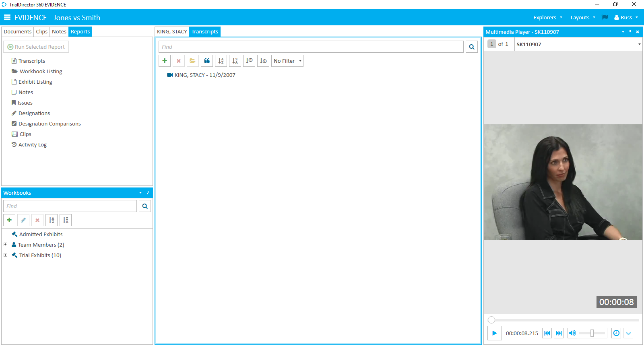
Task: Click the delete transcript red X
Action: click(x=179, y=61)
